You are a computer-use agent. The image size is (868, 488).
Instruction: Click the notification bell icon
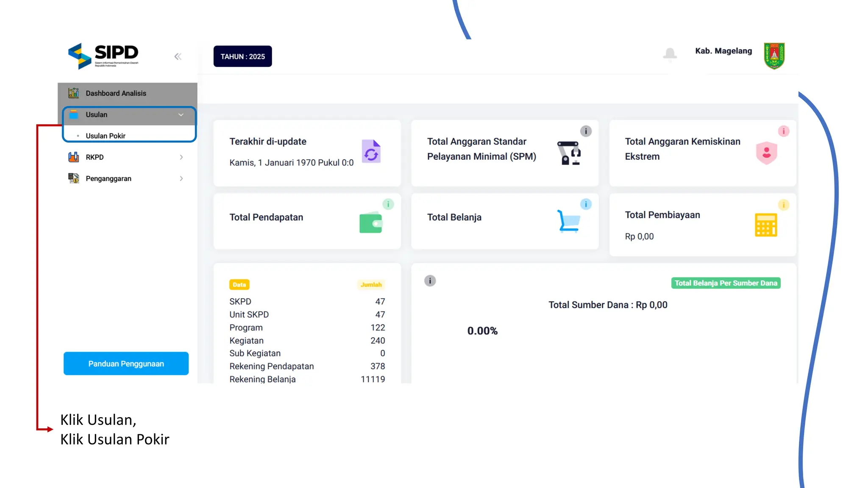point(670,54)
